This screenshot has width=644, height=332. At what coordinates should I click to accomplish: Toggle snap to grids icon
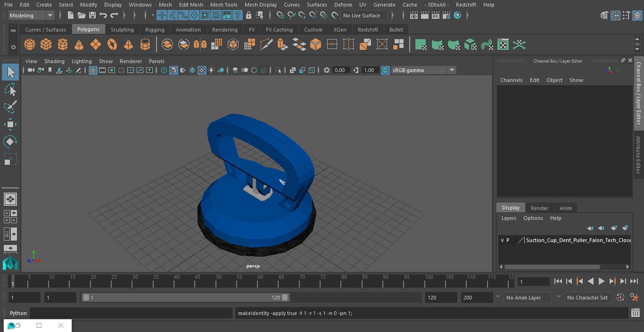tap(280, 16)
